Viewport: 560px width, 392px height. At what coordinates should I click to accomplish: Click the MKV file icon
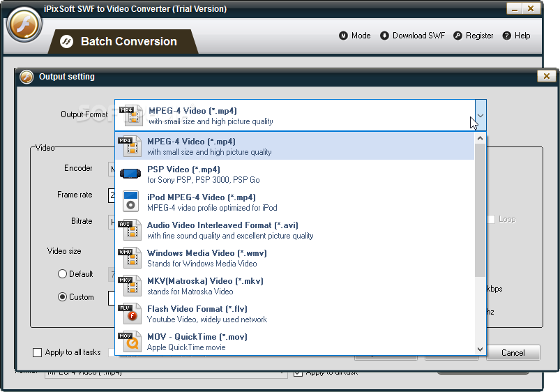tap(130, 286)
